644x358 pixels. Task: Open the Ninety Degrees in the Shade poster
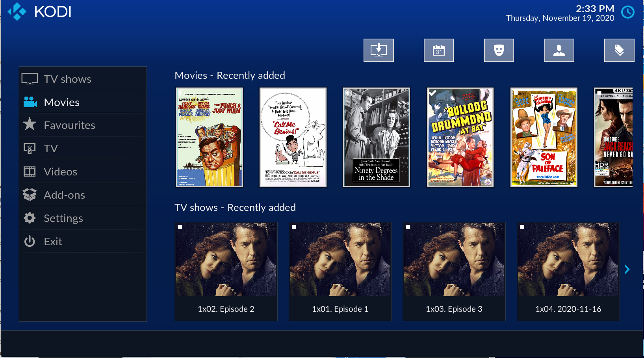[x=377, y=137]
